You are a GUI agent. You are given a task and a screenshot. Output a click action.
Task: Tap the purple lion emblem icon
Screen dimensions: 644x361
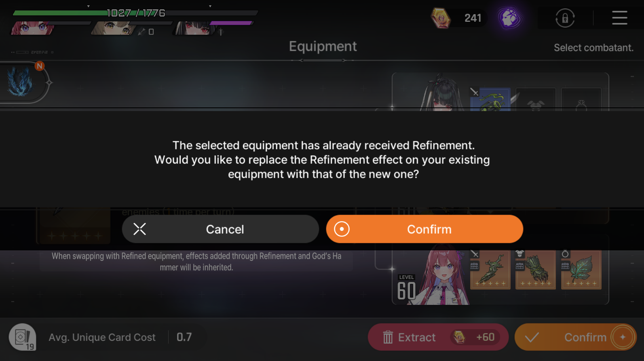tap(510, 18)
